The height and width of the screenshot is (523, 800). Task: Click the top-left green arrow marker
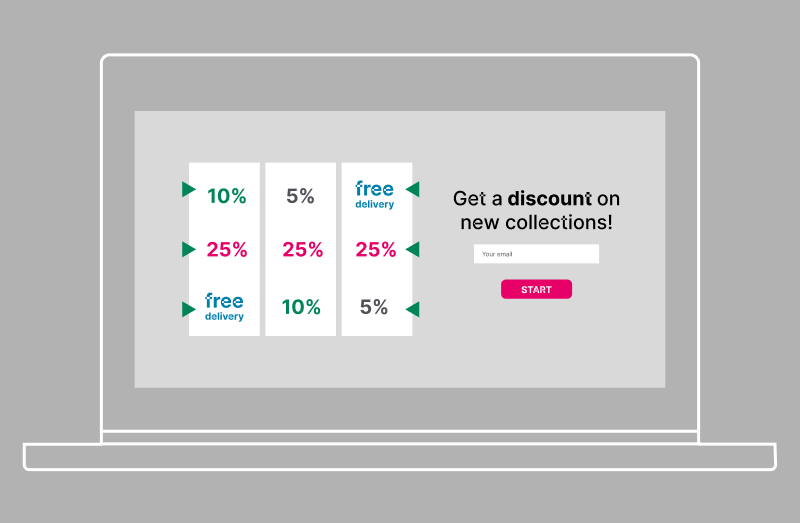189,189
